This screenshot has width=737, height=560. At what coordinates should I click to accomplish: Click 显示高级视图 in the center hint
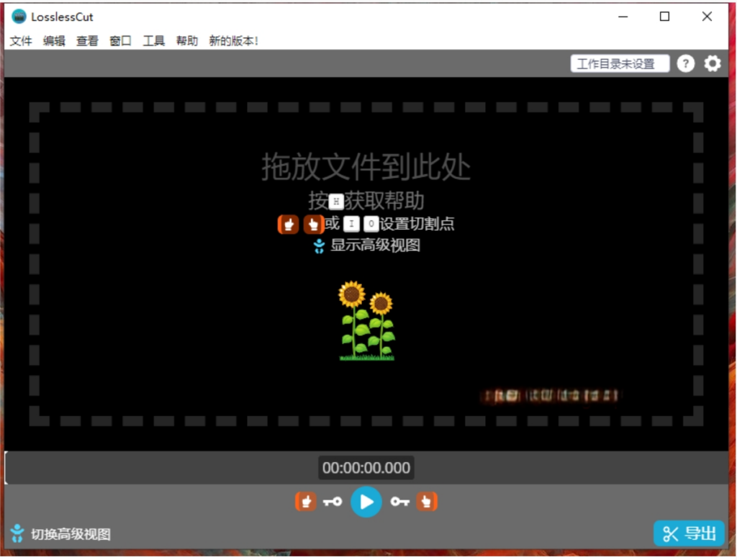click(374, 245)
